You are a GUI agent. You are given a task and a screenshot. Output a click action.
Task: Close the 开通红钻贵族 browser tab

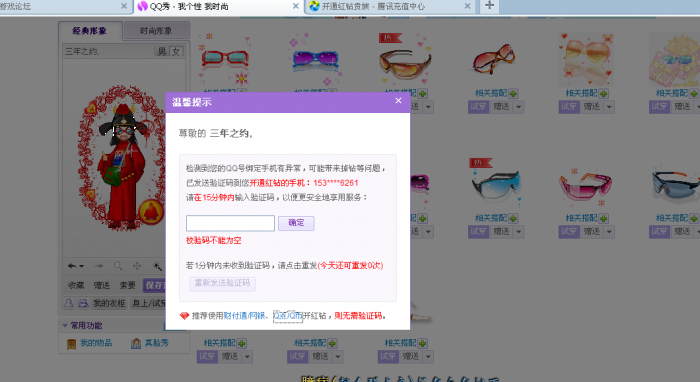(467, 6)
